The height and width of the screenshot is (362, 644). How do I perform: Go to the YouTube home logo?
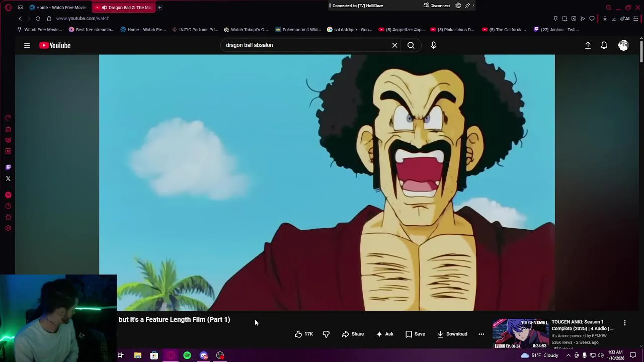55,45
